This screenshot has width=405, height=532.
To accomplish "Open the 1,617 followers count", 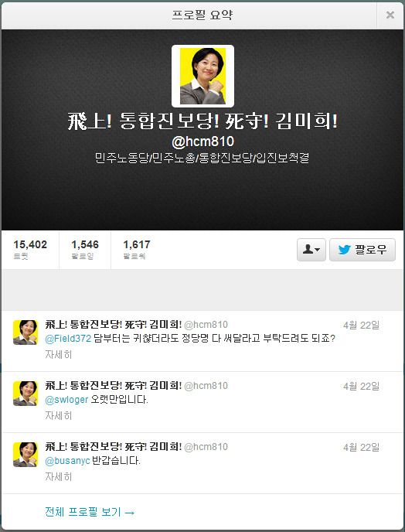I will coord(136,249).
